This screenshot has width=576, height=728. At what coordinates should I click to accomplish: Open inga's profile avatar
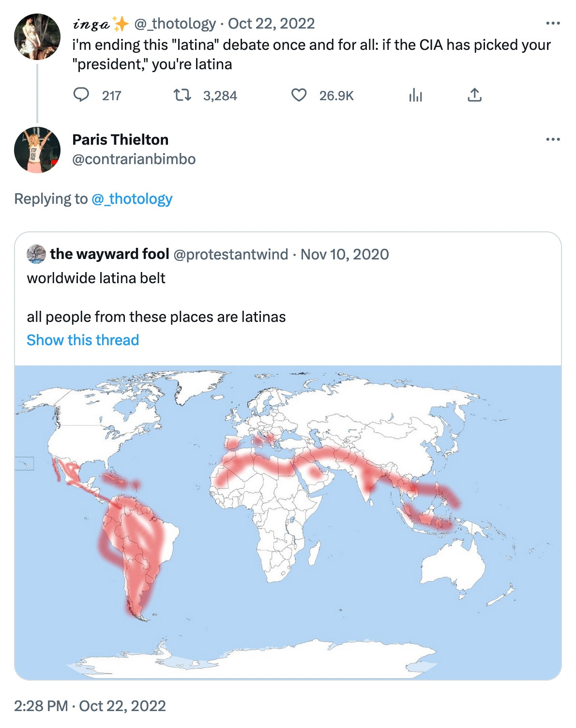coord(37,37)
